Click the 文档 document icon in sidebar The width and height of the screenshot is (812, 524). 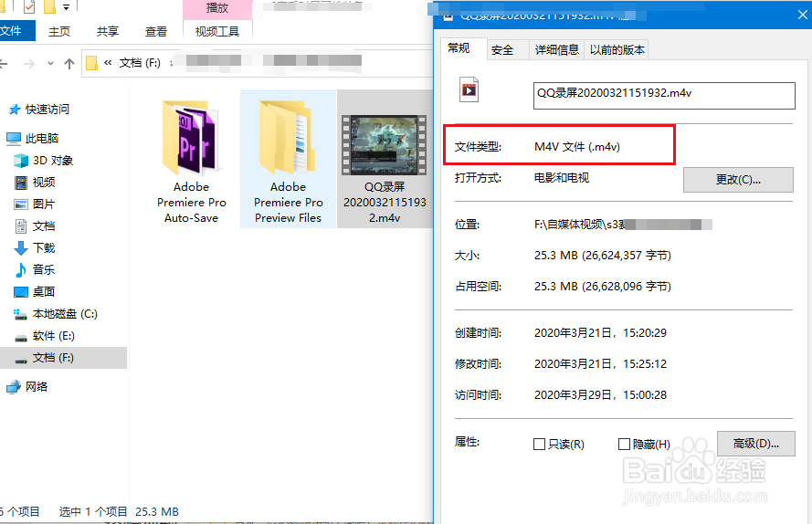pyautogui.click(x=21, y=226)
